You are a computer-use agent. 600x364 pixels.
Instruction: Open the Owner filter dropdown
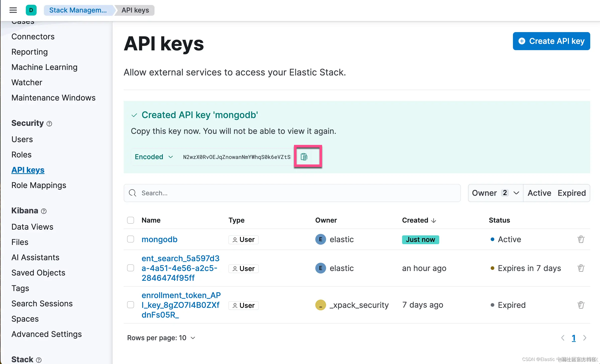(495, 193)
